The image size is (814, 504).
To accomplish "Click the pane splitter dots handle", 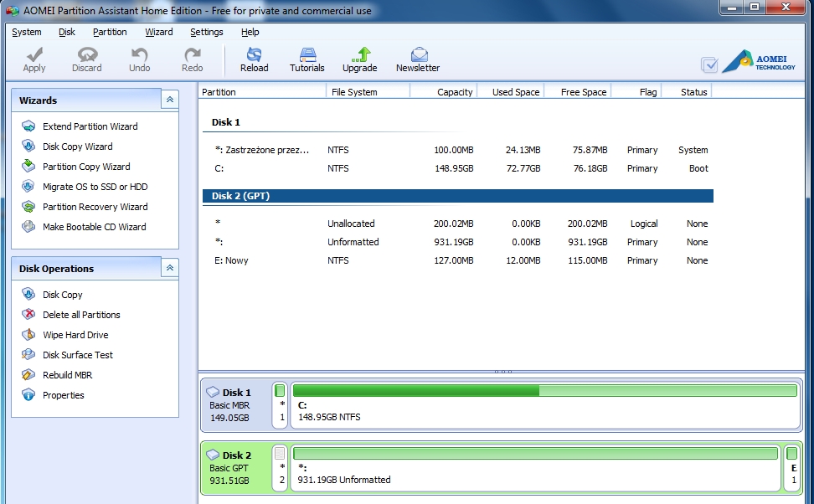I will (503, 372).
